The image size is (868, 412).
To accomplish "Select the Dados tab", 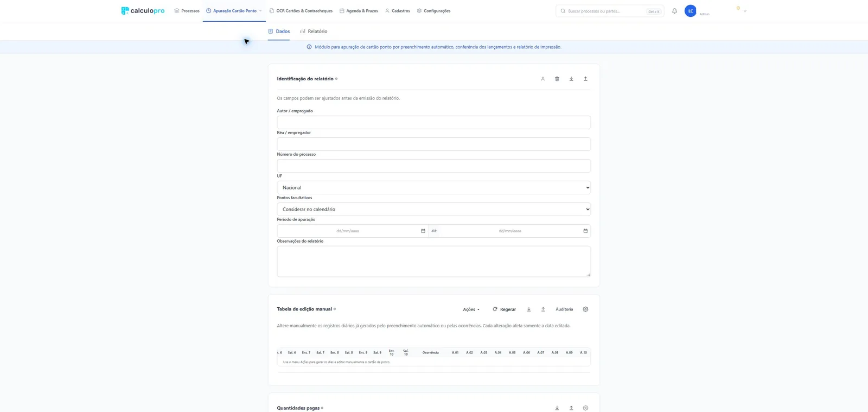I will point(279,31).
